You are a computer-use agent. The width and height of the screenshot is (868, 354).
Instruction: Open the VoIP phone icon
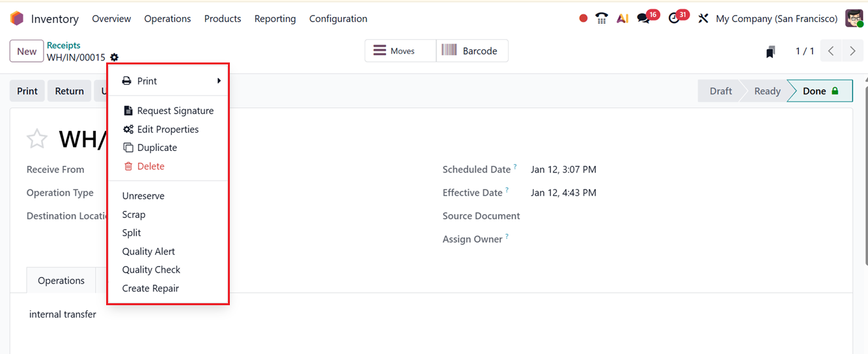point(602,19)
